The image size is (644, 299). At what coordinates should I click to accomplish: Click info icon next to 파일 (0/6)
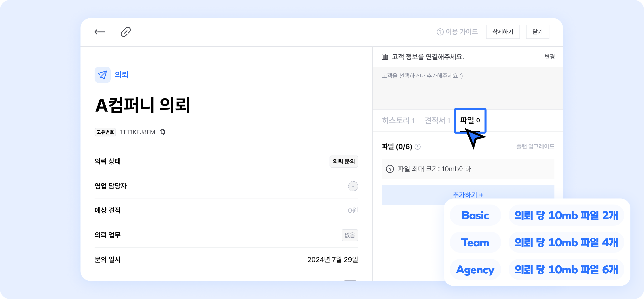click(x=418, y=147)
